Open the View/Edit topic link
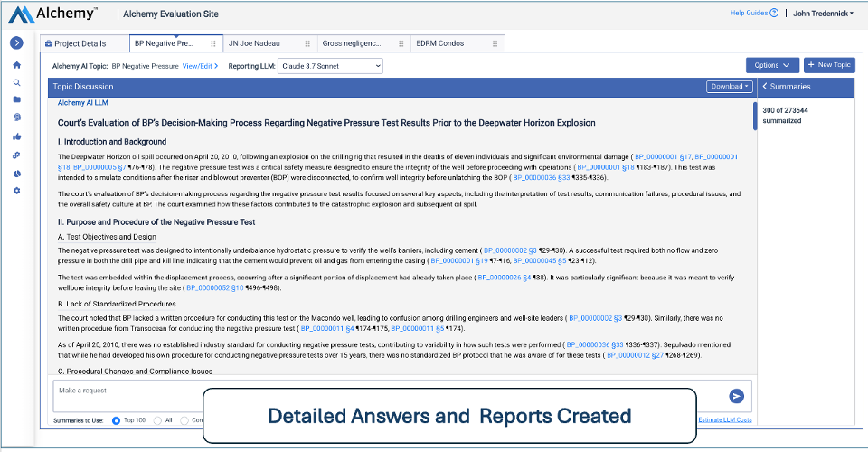 click(200, 66)
